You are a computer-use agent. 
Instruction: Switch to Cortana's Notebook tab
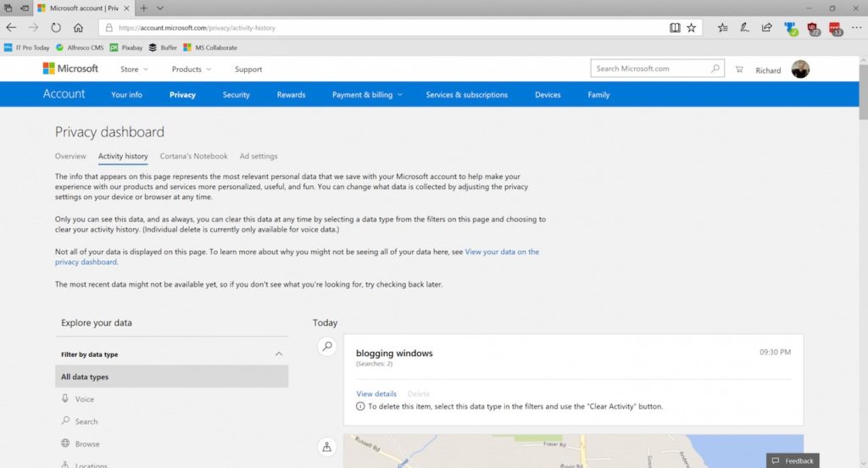pos(194,156)
